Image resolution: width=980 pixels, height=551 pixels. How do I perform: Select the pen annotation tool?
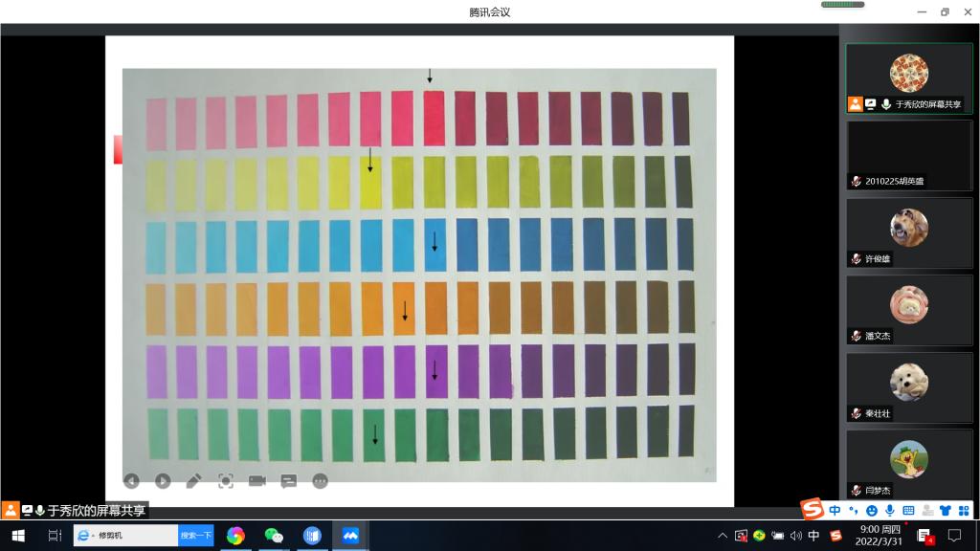194,481
